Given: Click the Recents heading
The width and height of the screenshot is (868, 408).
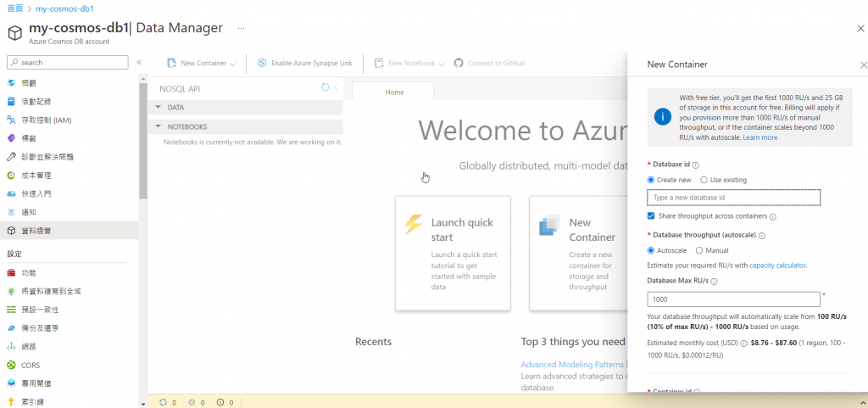Looking at the screenshot, I should coord(373,342).
